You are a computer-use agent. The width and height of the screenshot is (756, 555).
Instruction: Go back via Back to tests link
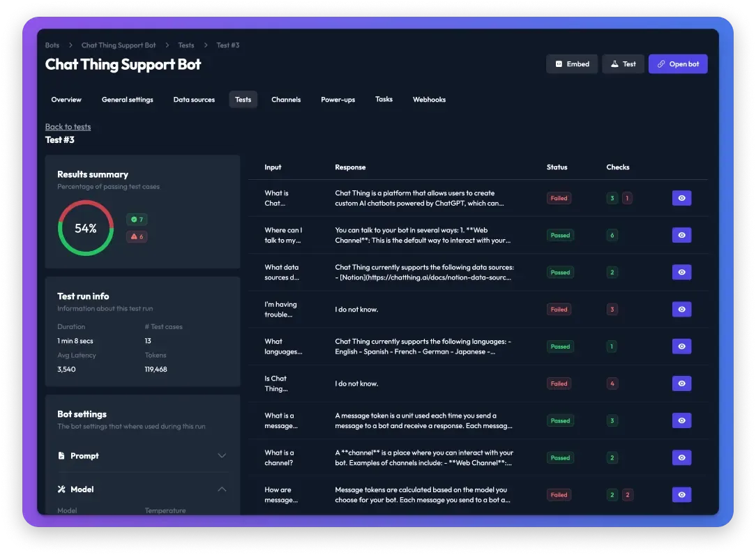(x=68, y=127)
